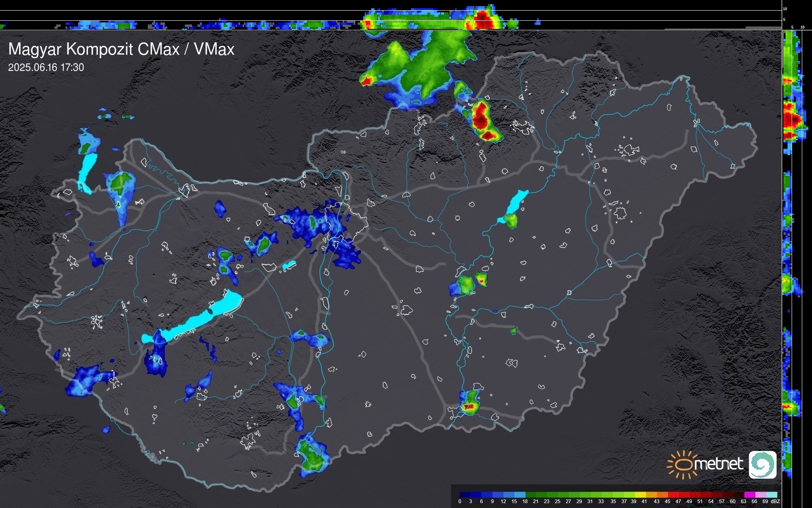This screenshot has width=812, height=508.
Task: Click the teal swirl logo icon
Action: (762, 464)
